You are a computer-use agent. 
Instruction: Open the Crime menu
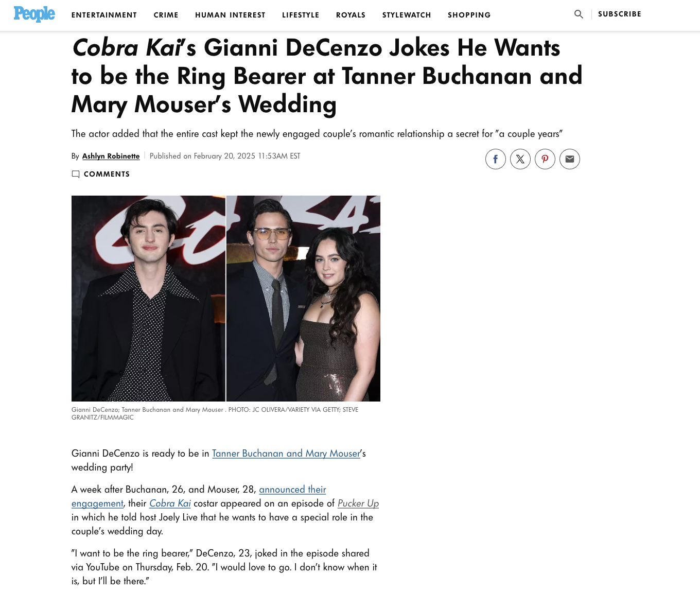[x=166, y=15]
